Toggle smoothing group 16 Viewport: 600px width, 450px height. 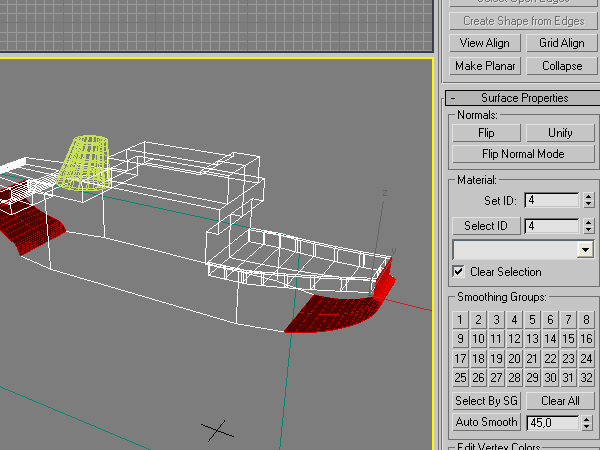(x=586, y=339)
